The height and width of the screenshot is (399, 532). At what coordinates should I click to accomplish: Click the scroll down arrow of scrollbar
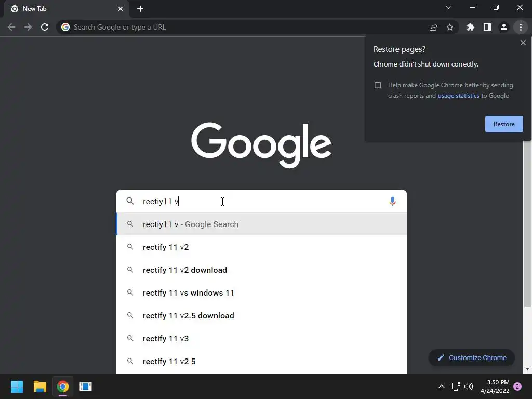coord(527,369)
